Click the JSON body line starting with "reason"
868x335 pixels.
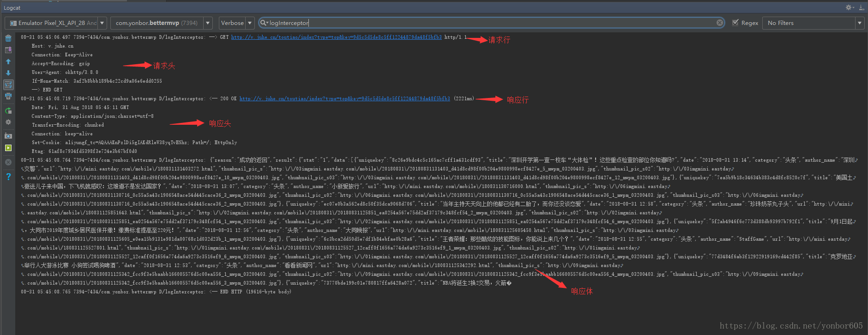[x=439, y=160]
